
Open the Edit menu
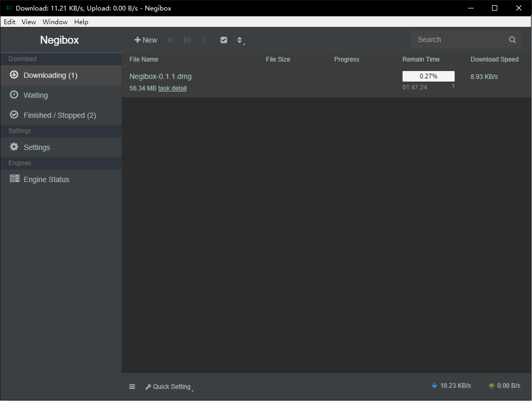[9, 22]
